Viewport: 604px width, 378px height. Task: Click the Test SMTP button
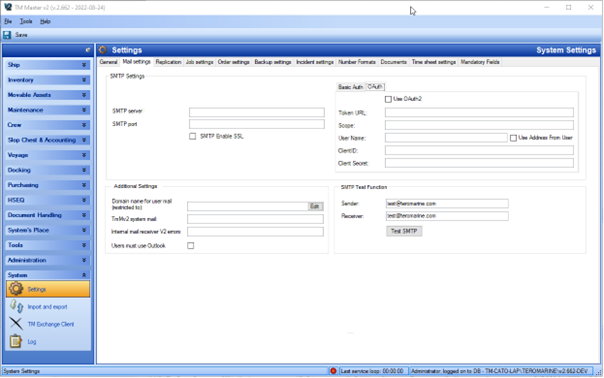point(404,231)
